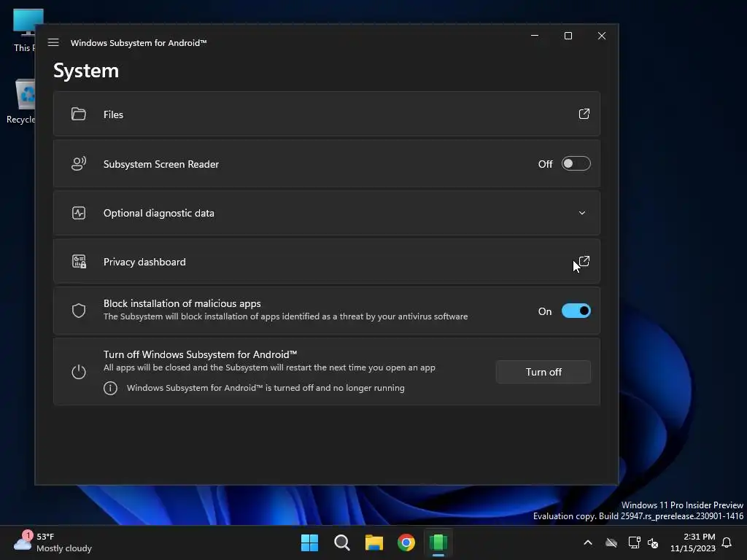
Task: Click the network tray icon
Action: (x=634, y=542)
